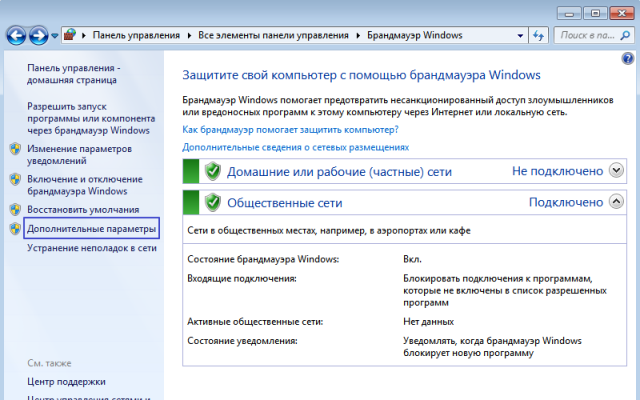Open Дополнительные параметры link

(x=91, y=229)
